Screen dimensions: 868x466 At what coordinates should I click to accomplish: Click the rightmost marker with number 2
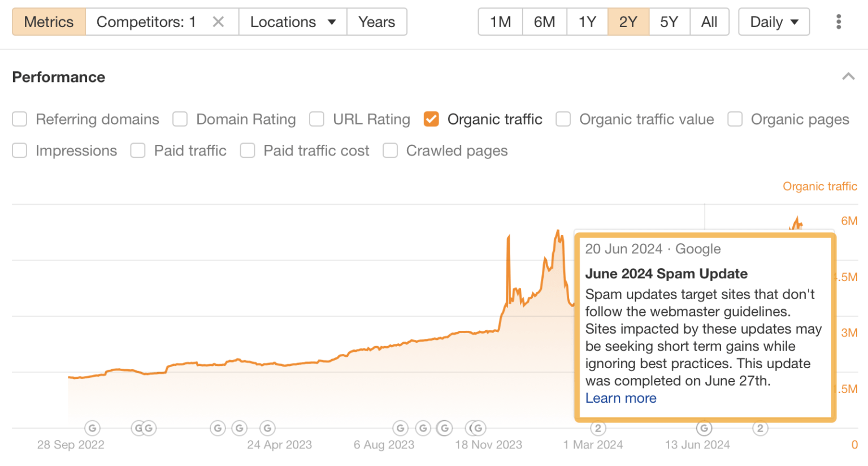tap(760, 428)
